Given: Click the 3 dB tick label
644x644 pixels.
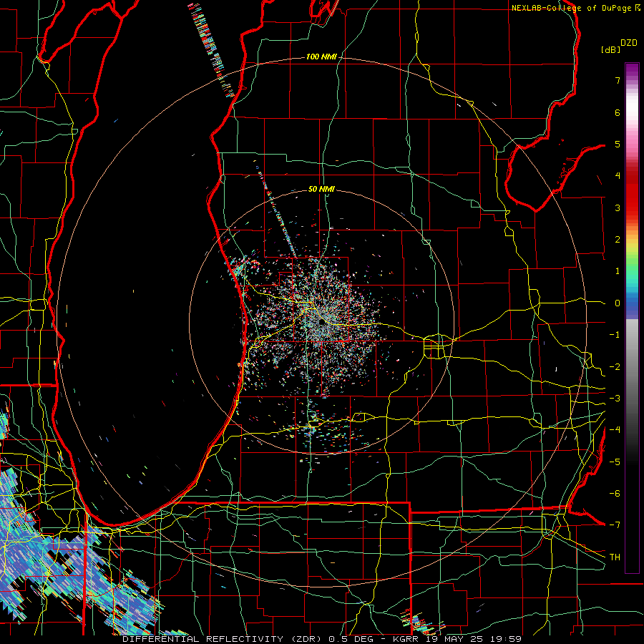Looking at the screenshot, I should click(618, 208).
